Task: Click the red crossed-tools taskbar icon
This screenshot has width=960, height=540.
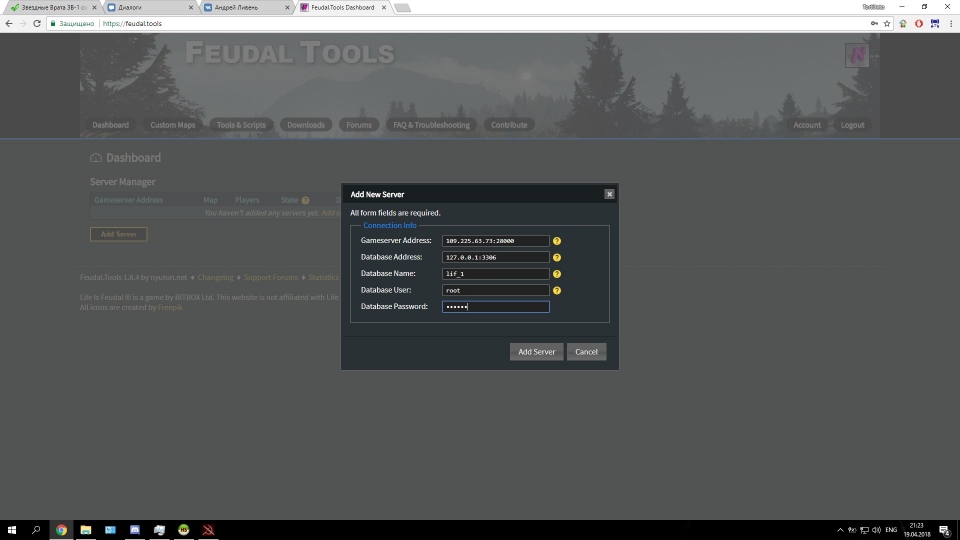Action: 208,530
